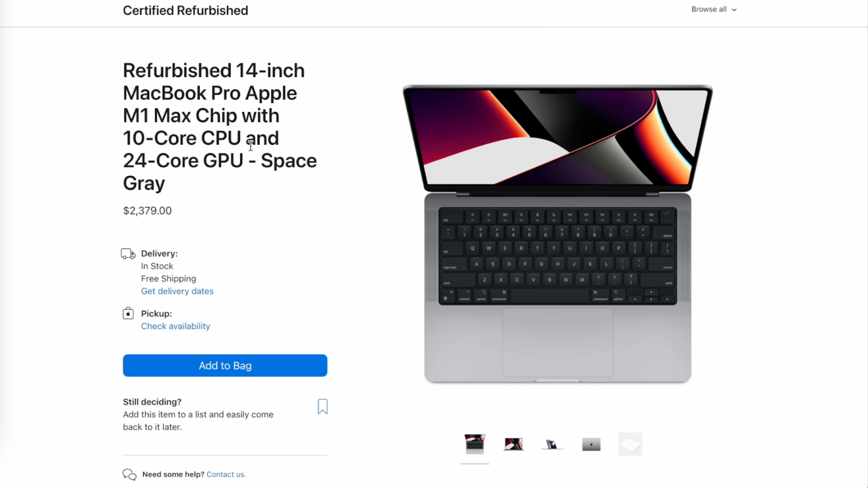Open the Get delivery dates link
This screenshot has height=488, width=868.
coord(177,291)
